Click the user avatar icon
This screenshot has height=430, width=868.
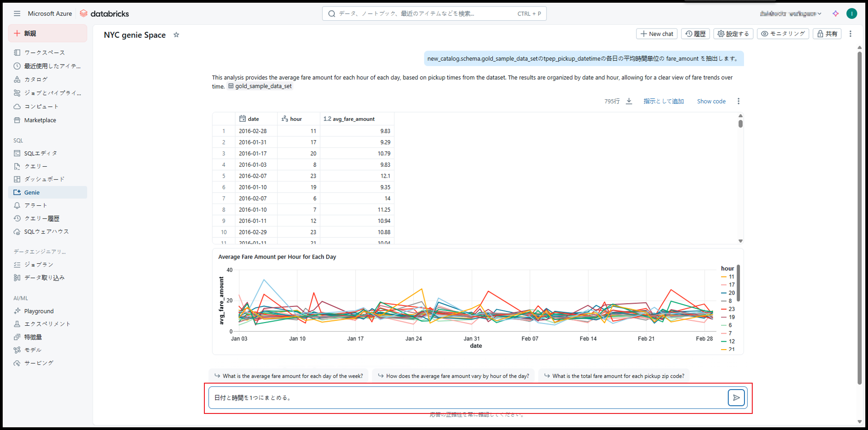[851, 14]
